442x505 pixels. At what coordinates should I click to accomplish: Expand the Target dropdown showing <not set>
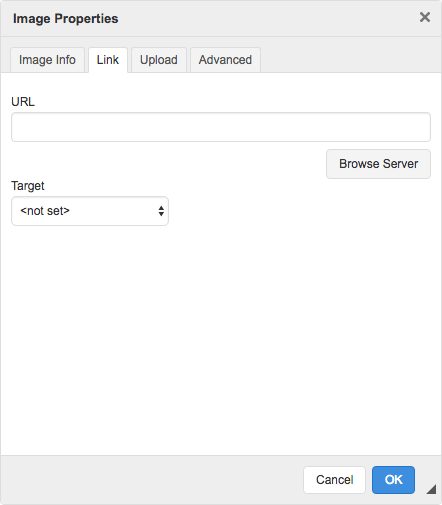coord(90,211)
